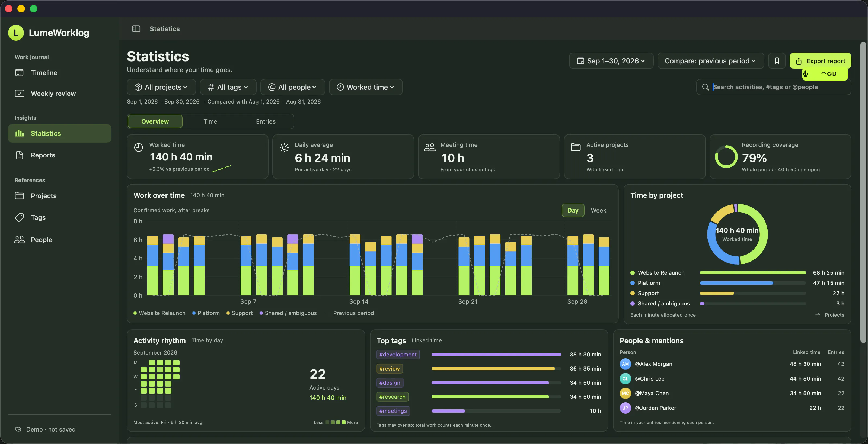Click the Active projects folder icon
The image size is (868, 444).
pyautogui.click(x=576, y=147)
